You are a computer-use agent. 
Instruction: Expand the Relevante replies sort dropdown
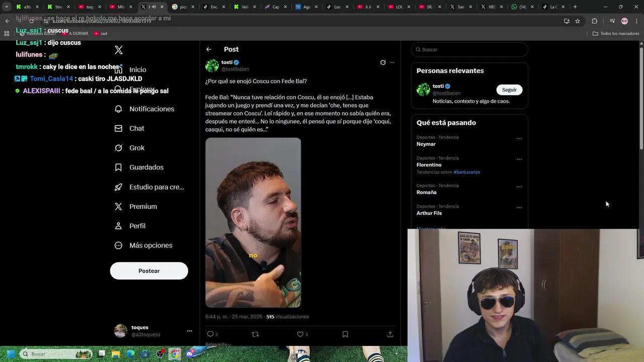point(218,344)
